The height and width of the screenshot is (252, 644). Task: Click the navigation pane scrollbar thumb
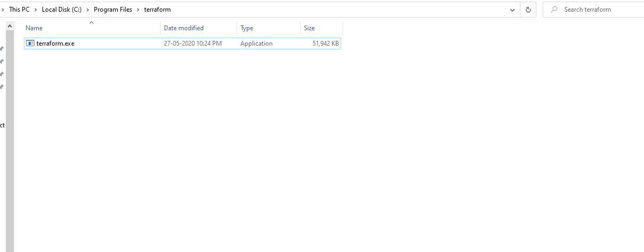point(10,141)
